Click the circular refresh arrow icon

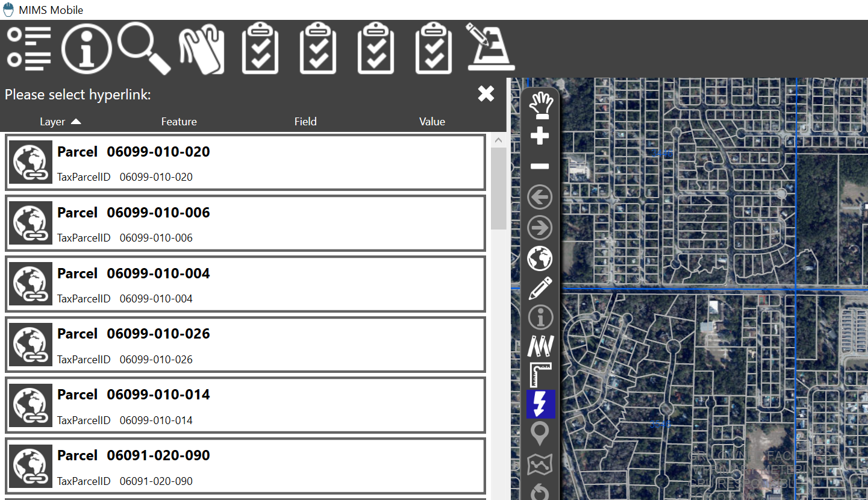[x=540, y=492]
